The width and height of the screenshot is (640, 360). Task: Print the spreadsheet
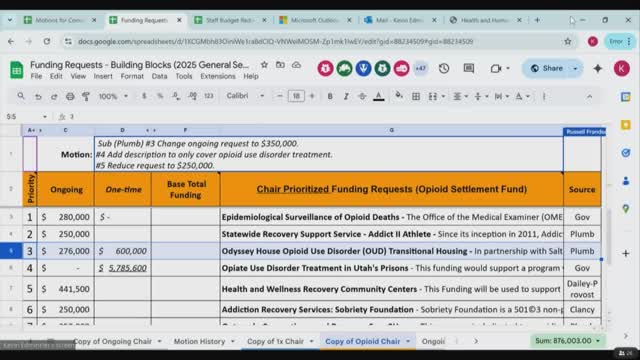click(x=70, y=96)
